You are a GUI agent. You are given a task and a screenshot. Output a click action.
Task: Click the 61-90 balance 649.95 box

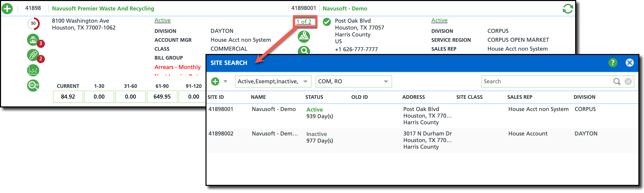point(162,97)
